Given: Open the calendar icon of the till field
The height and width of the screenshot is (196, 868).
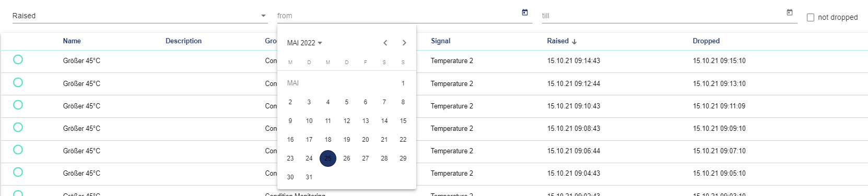Looking at the screenshot, I should (790, 13).
